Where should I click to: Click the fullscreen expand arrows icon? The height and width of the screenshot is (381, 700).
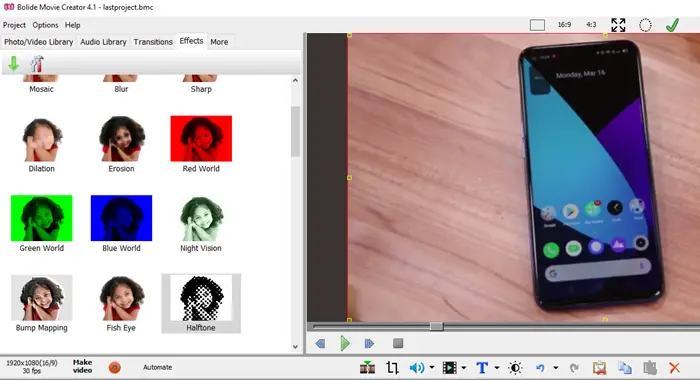pyautogui.click(x=618, y=25)
